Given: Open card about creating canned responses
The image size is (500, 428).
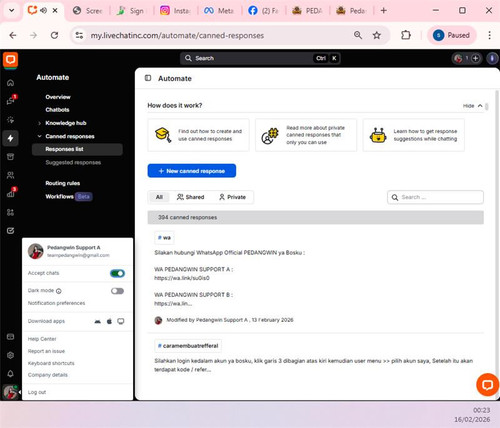Looking at the screenshot, I should pyautogui.click(x=198, y=135).
